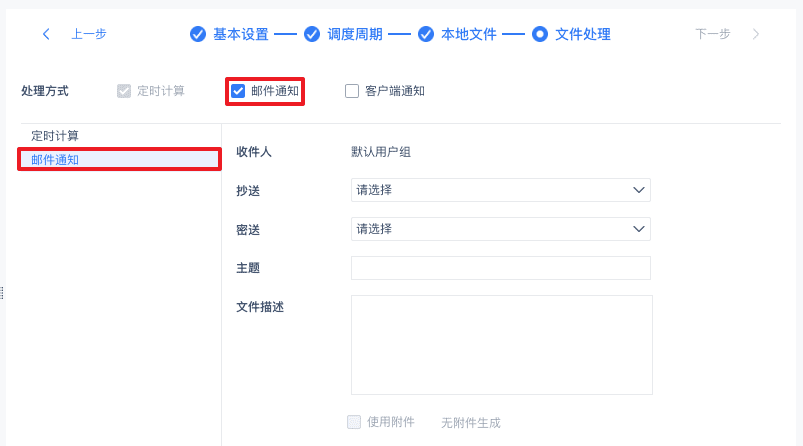Click the 文件描述 text area
The height and width of the screenshot is (446, 803).
click(x=501, y=344)
